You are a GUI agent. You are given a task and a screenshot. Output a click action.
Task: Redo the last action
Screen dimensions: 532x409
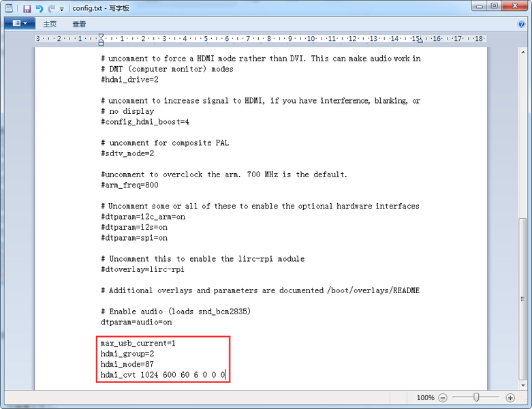click(x=51, y=8)
